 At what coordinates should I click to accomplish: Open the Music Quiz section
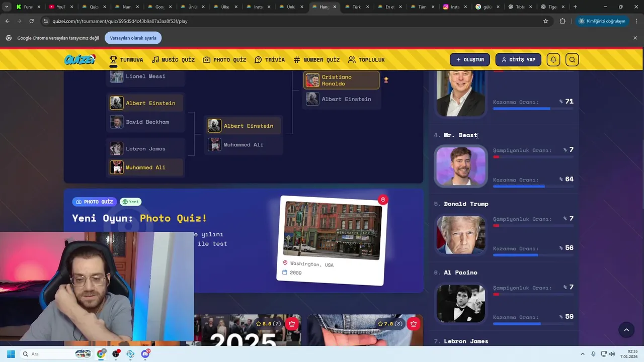tap(173, 60)
